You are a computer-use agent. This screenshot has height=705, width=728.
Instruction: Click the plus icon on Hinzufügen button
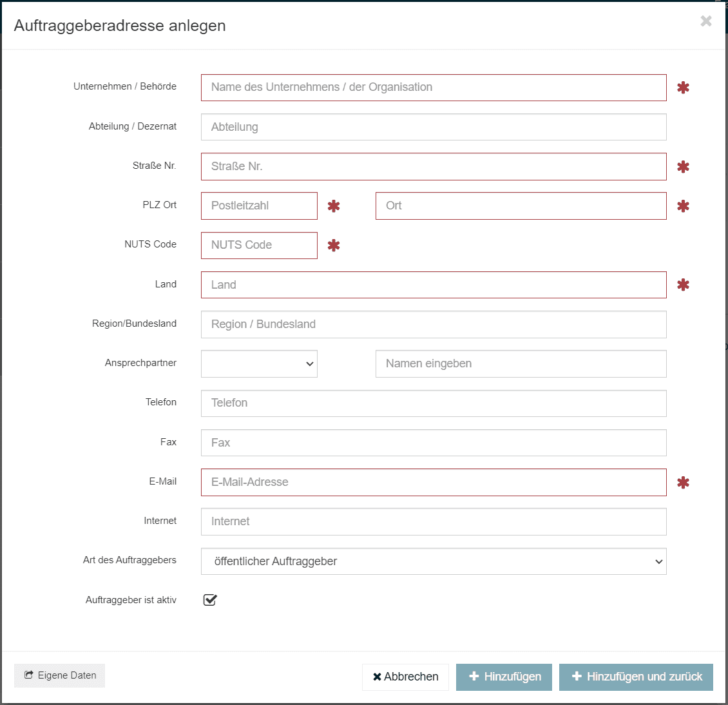474,677
